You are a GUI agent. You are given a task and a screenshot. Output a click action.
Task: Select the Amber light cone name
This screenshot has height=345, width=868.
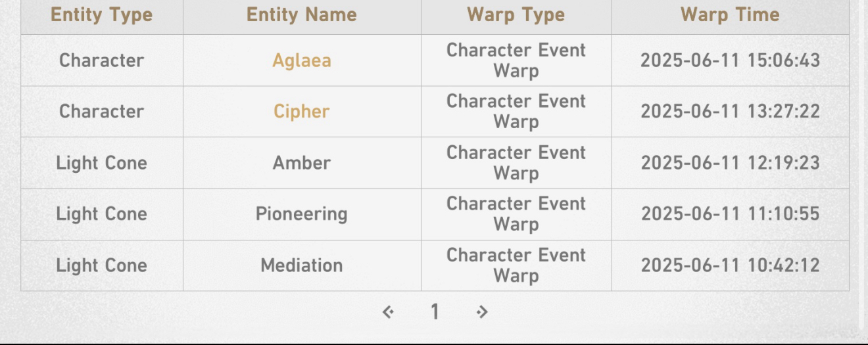(x=302, y=163)
